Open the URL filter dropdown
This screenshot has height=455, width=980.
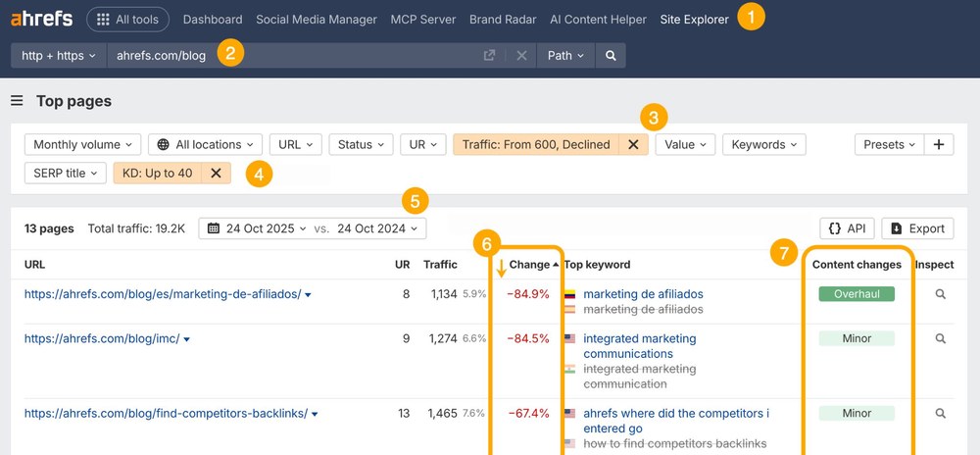coord(296,144)
